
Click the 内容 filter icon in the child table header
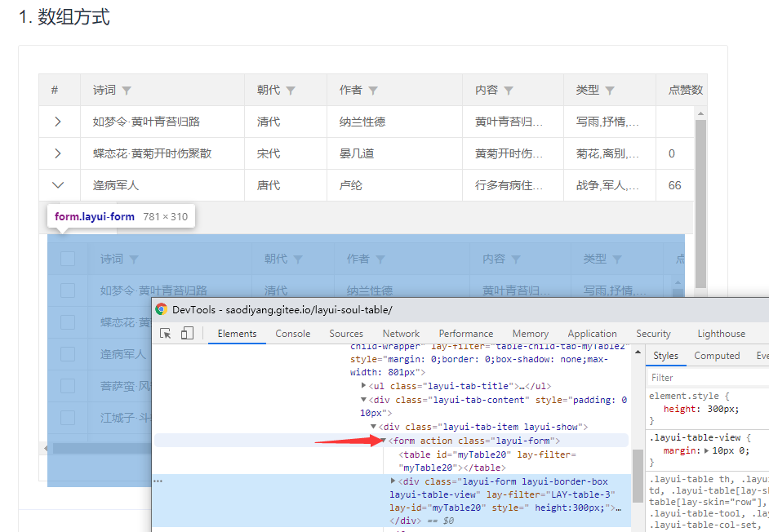(x=516, y=259)
